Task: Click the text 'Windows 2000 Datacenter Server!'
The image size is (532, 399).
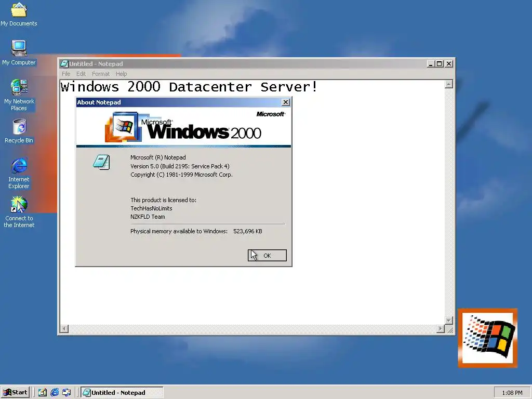Action: (189, 87)
